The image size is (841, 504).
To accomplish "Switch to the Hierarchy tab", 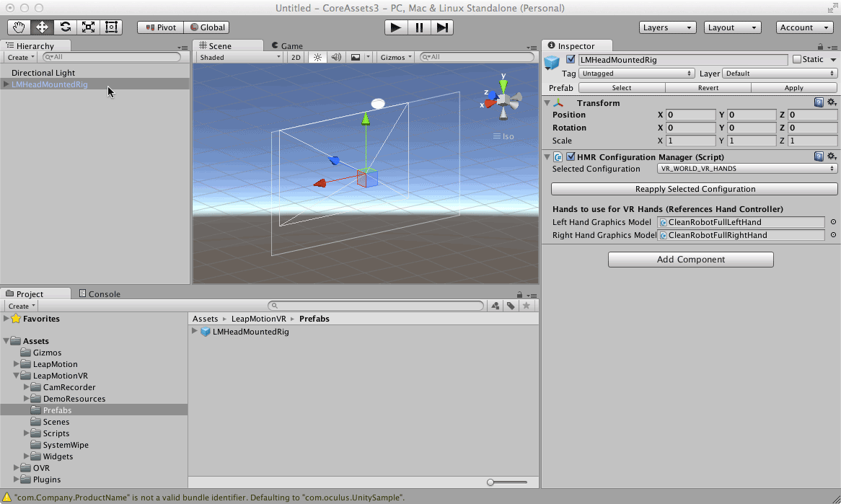I will pos(35,45).
